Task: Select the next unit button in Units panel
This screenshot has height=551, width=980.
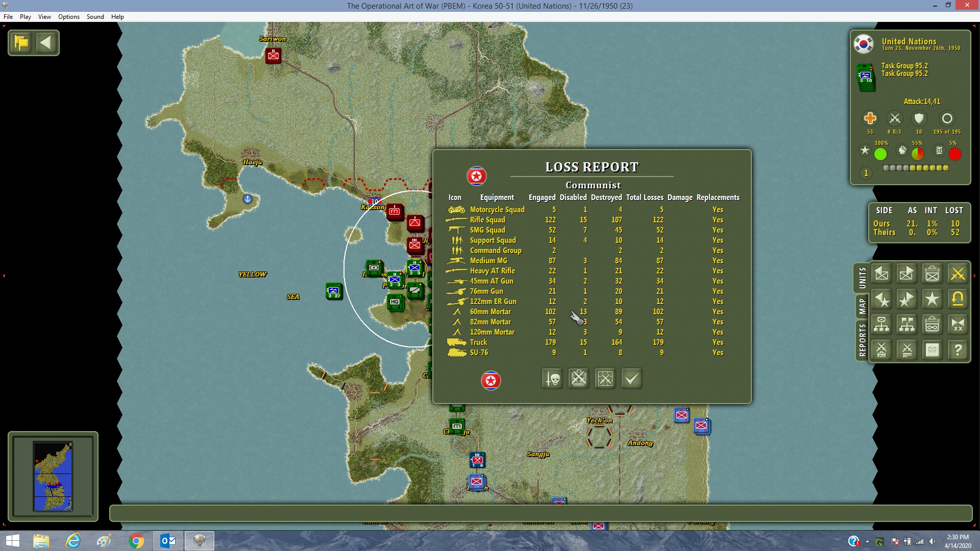Action: tap(907, 274)
